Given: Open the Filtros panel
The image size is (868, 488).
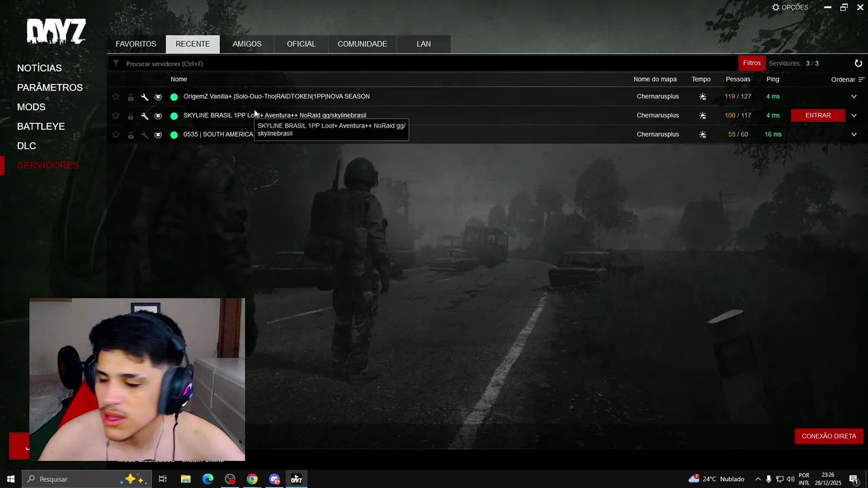Looking at the screenshot, I should click(x=751, y=63).
